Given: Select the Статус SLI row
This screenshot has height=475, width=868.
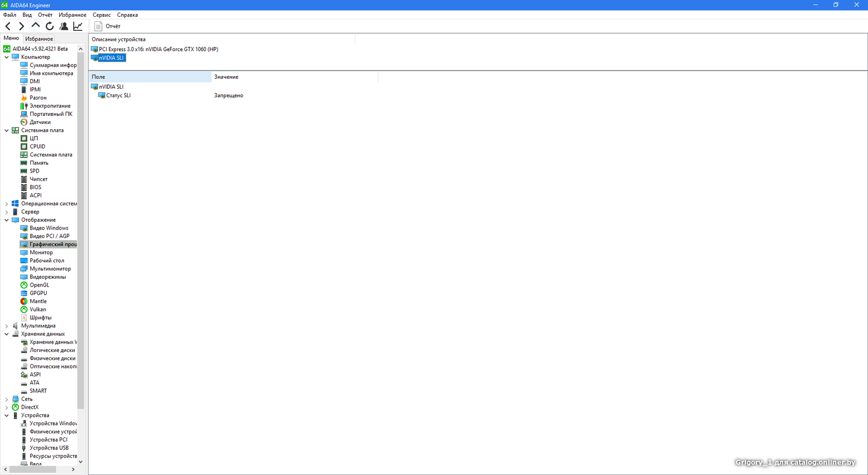Looking at the screenshot, I should [x=118, y=96].
